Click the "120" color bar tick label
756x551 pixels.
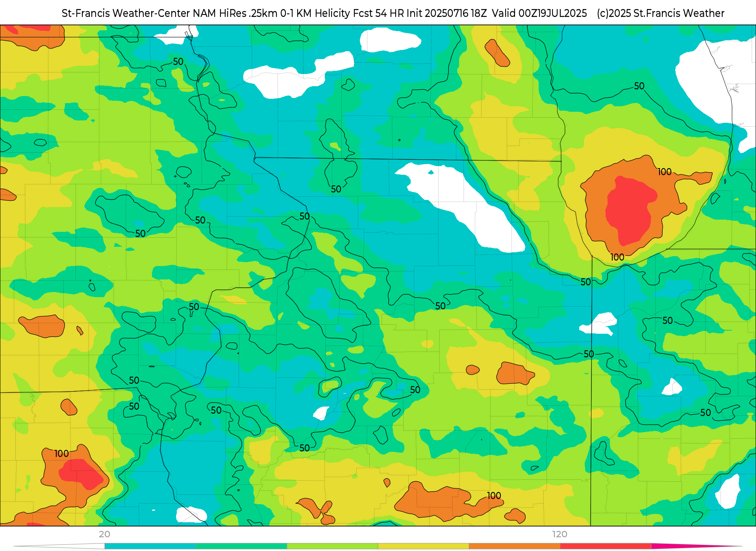[x=560, y=534]
